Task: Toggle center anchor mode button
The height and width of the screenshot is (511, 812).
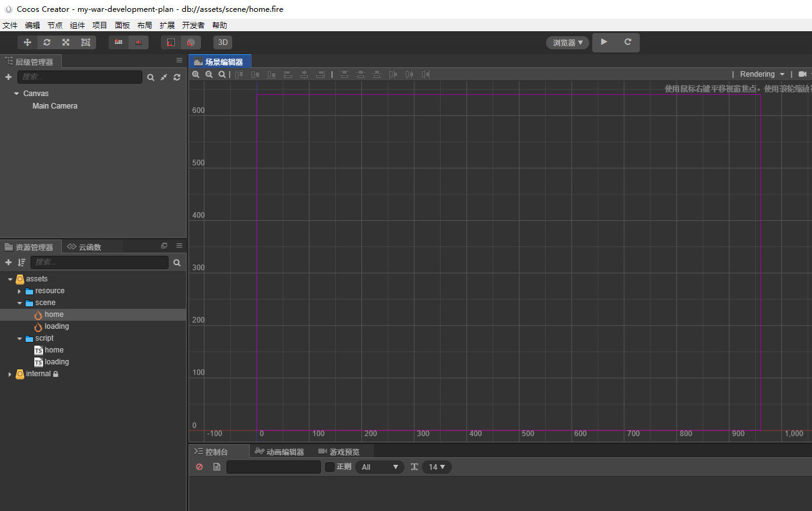Action: (139, 42)
